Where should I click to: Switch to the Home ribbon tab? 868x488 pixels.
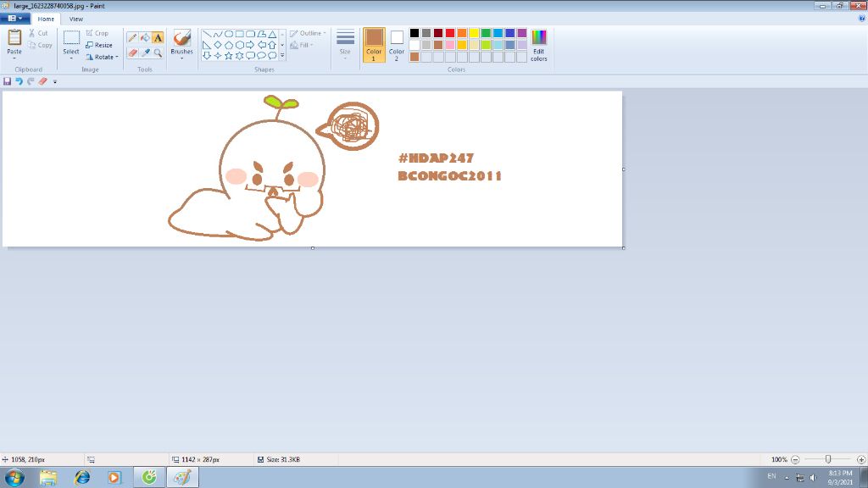[46, 19]
